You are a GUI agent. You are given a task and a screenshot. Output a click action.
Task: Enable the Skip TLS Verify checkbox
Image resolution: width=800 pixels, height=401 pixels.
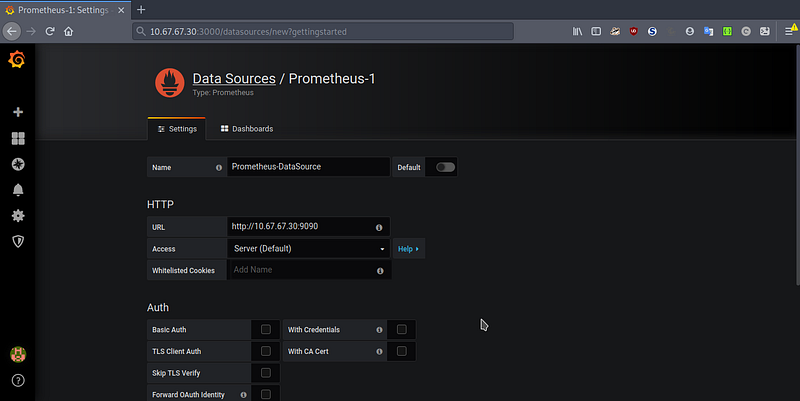(x=266, y=373)
